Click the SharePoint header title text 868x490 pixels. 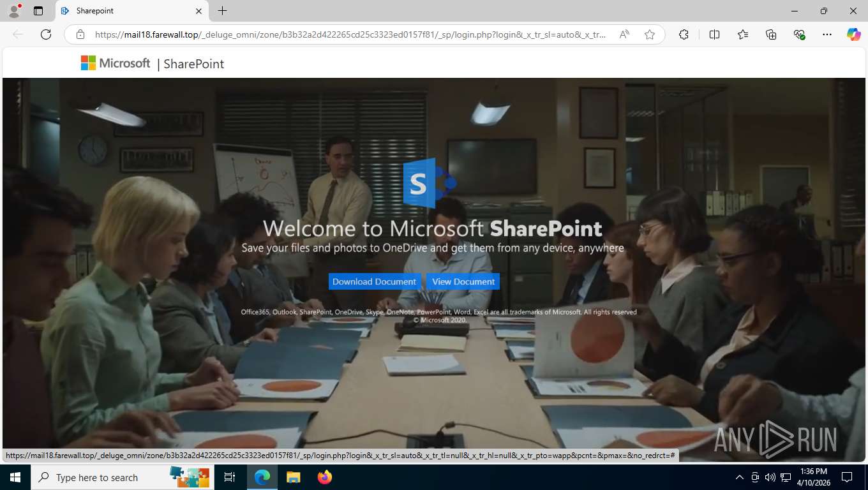(x=194, y=64)
